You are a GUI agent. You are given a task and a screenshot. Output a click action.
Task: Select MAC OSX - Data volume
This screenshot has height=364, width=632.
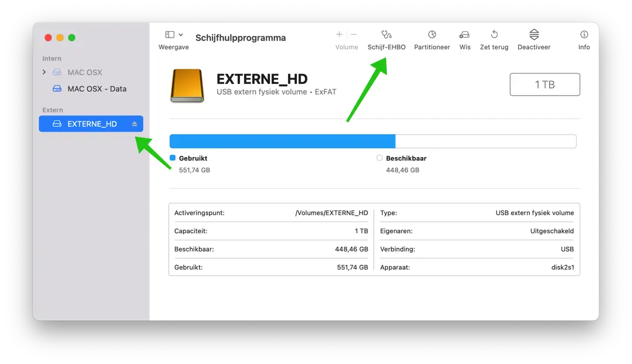(x=97, y=89)
